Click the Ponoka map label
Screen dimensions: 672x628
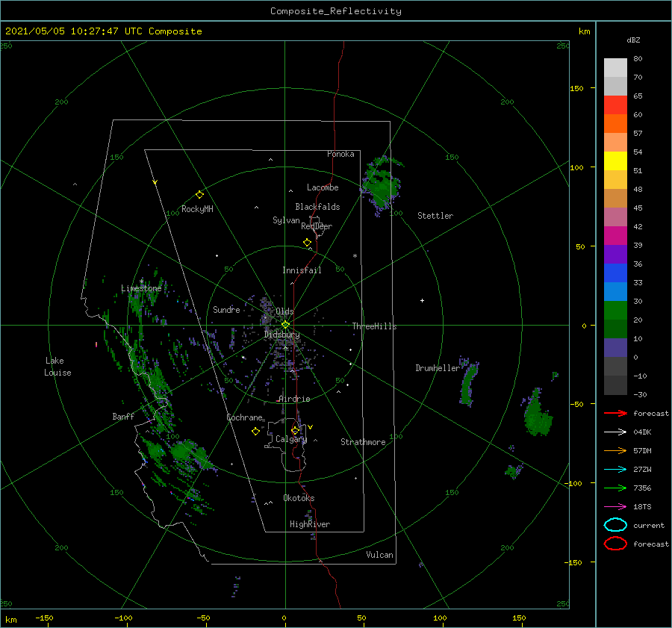340,154
